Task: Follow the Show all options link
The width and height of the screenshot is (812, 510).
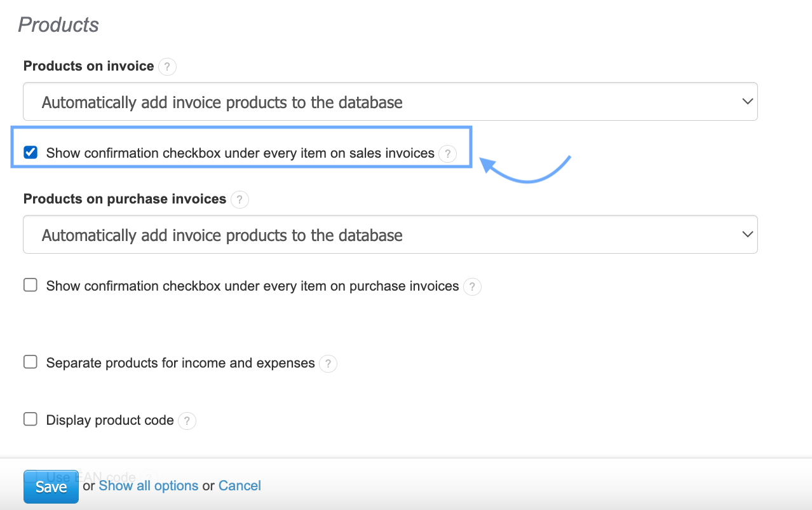Action: [149, 486]
